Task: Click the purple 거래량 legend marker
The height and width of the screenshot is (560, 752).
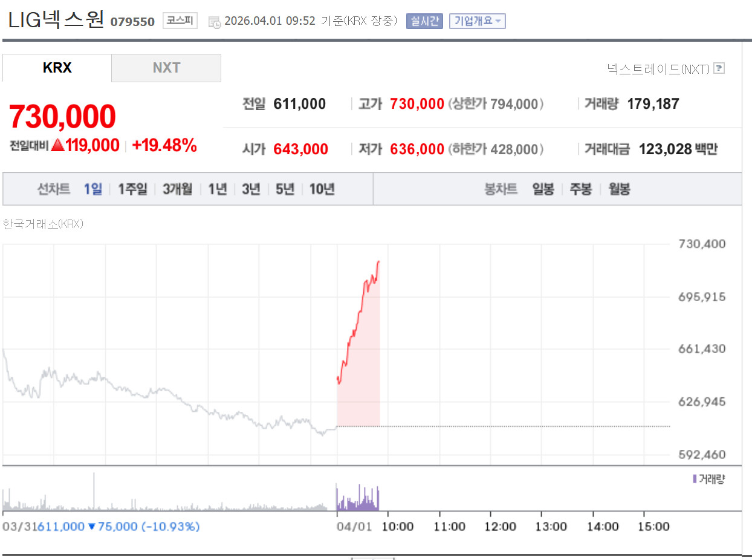Action: pos(695,480)
